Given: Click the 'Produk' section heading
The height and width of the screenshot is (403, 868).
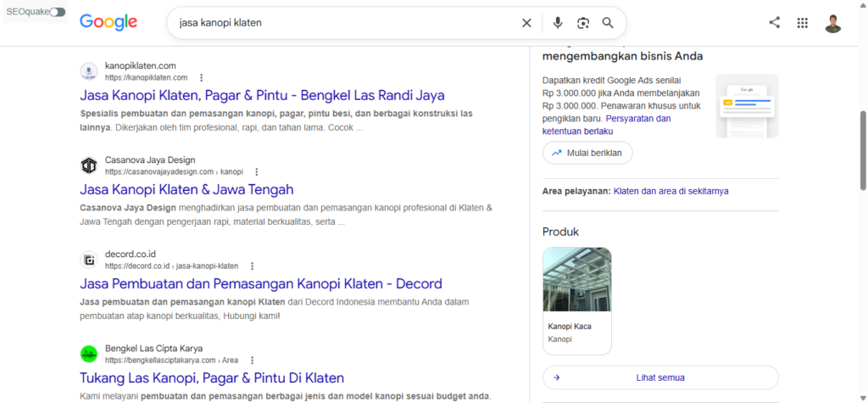Looking at the screenshot, I should click(x=561, y=232).
